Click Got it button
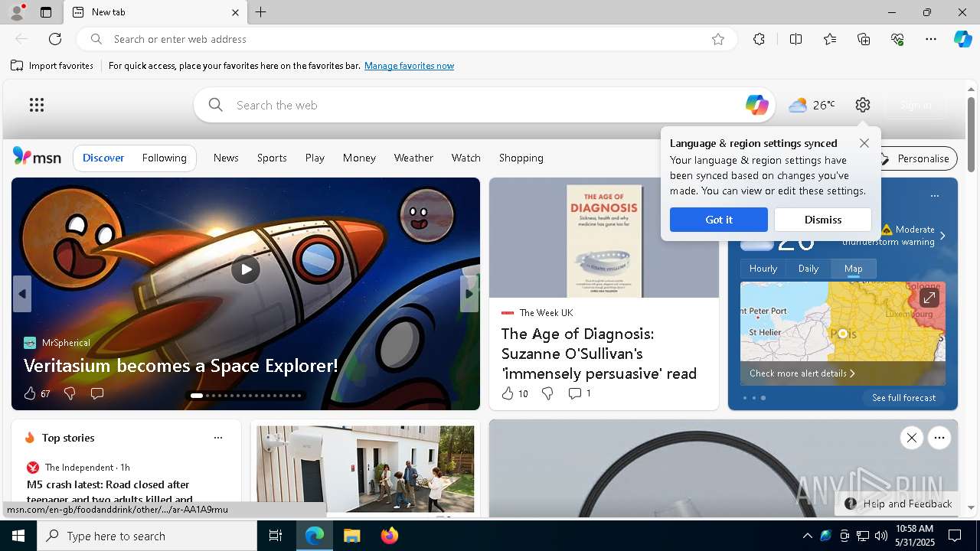980x551 pixels. point(719,220)
